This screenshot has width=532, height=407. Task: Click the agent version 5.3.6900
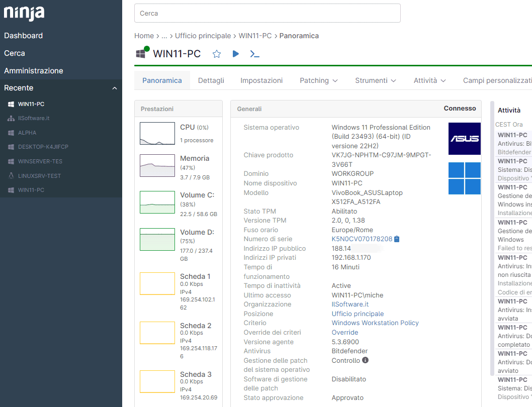click(345, 342)
